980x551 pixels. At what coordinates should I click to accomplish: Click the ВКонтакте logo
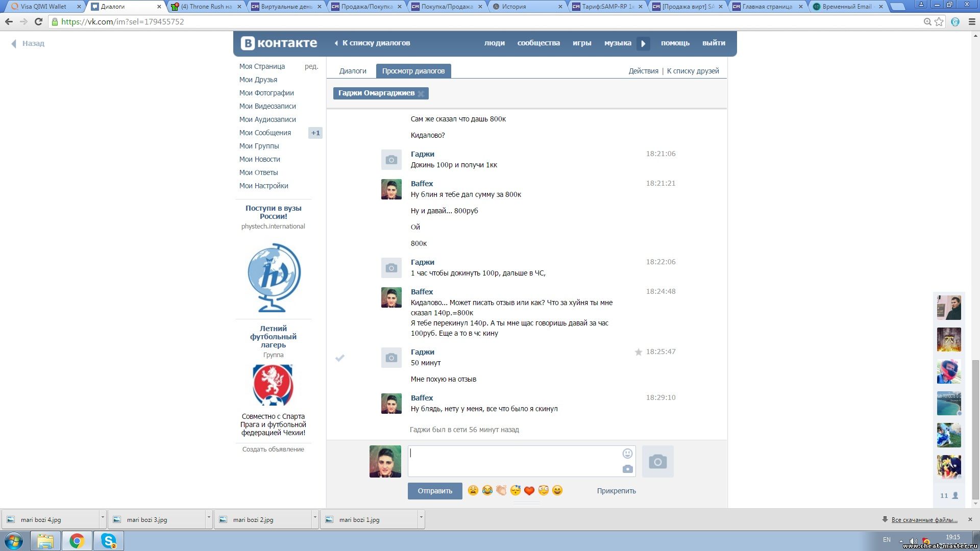279,43
